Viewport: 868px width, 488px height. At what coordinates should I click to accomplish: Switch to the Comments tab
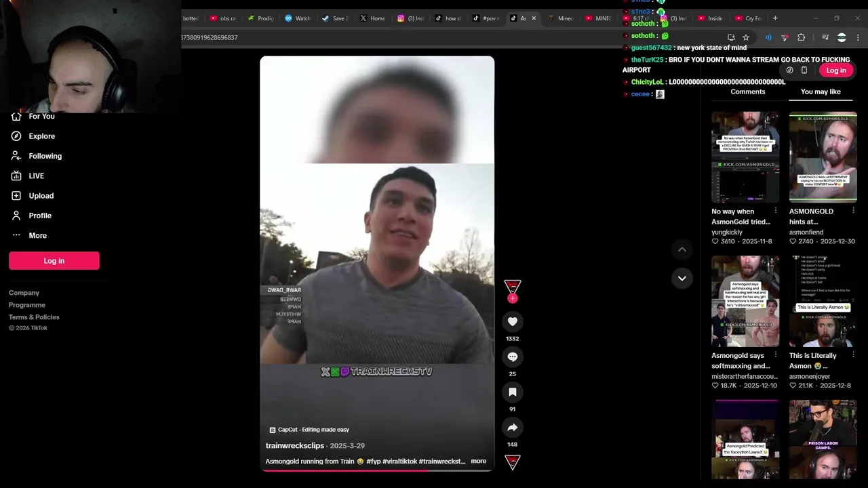pos(748,91)
